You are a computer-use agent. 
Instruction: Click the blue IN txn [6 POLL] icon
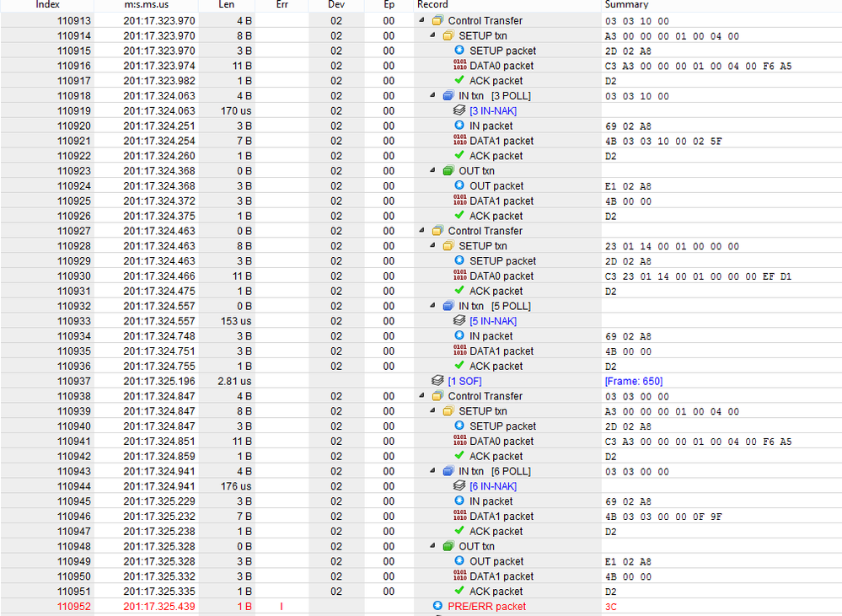point(448,471)
